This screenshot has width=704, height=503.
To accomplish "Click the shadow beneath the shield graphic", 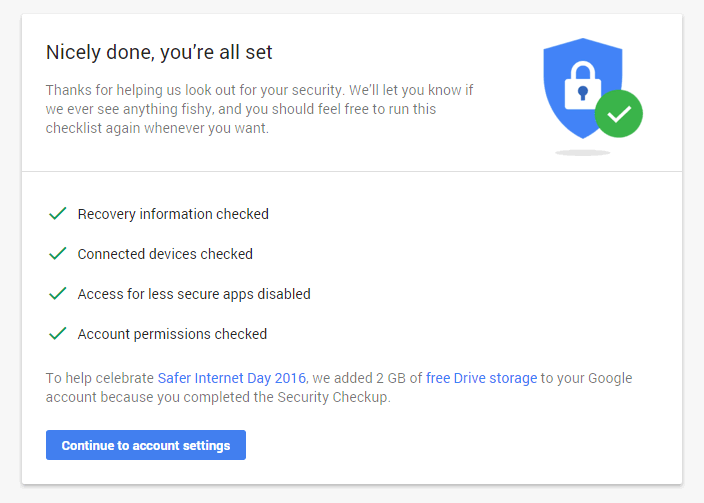I will [582, 153].
